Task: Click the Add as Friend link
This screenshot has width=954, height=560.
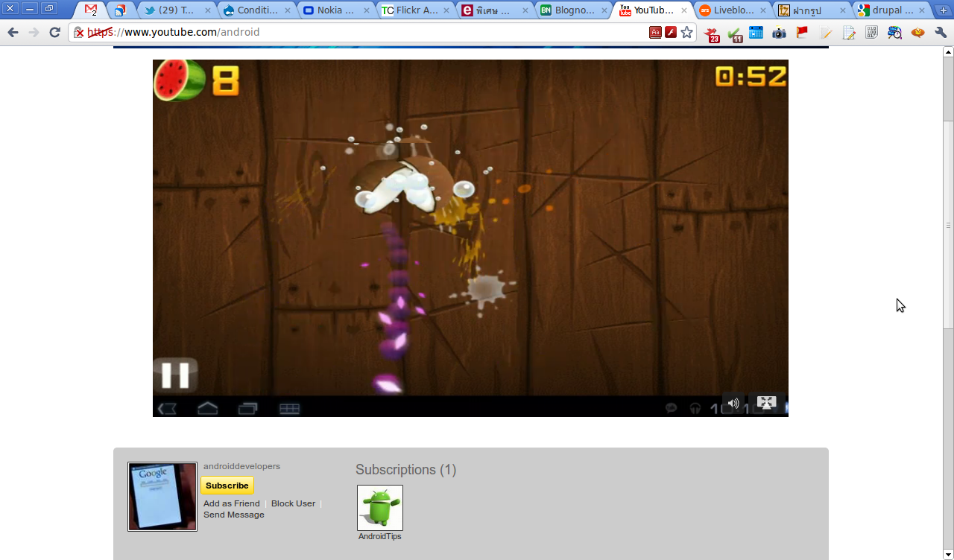Action: click(232, 503)
